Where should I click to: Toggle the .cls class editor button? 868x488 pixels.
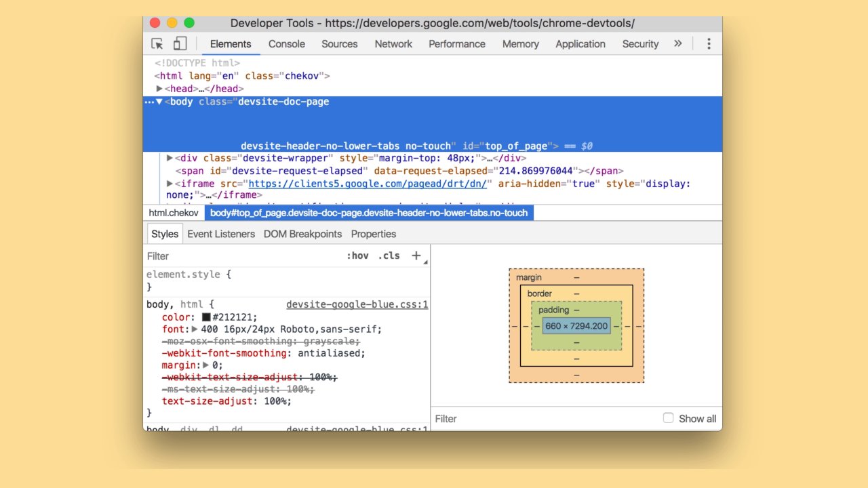pyautogui.click(x=389, y=256)
